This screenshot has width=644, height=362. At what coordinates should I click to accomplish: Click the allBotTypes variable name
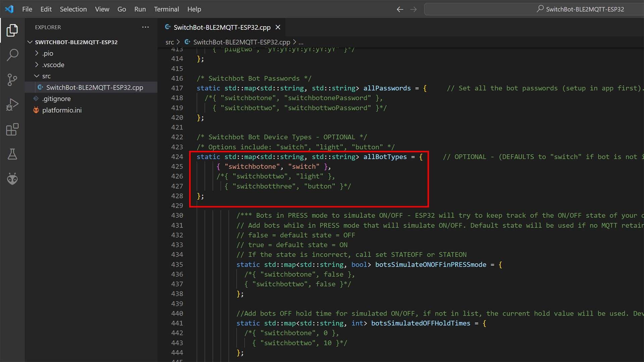385,157
